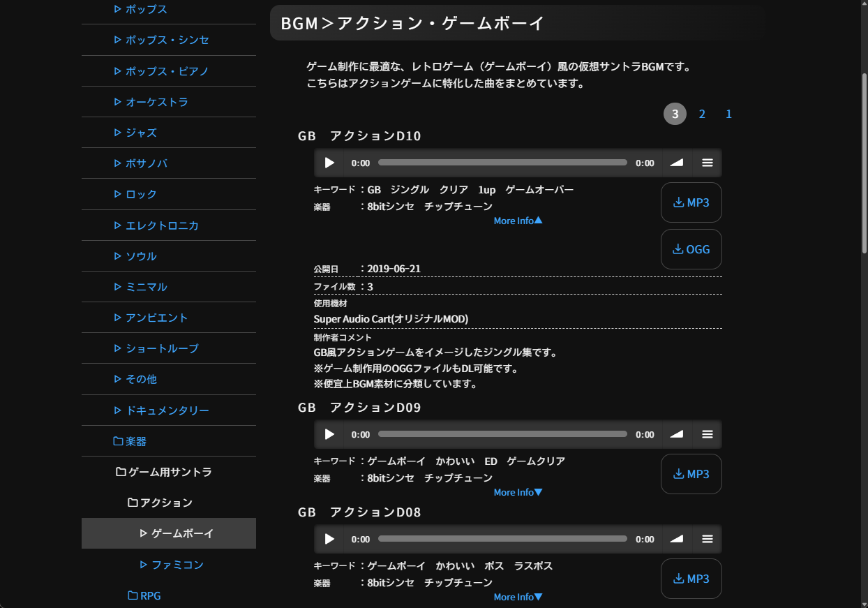Select ファミコン in the sidebar
This screenshot has width=868, height=608.
[172, 564]
